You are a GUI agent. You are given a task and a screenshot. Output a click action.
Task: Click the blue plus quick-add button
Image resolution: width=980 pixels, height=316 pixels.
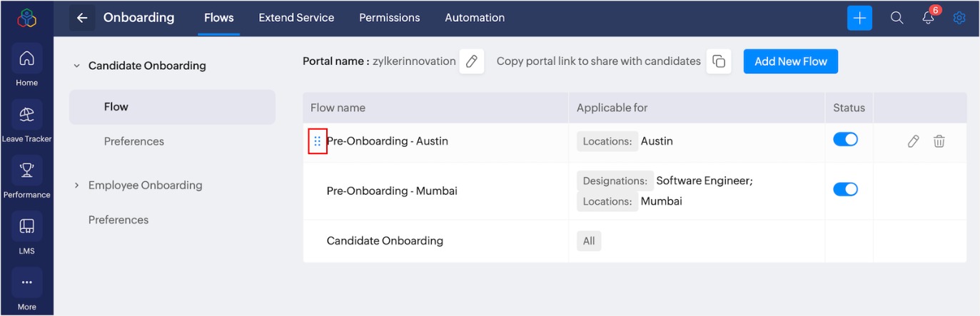tap(859, 19)
